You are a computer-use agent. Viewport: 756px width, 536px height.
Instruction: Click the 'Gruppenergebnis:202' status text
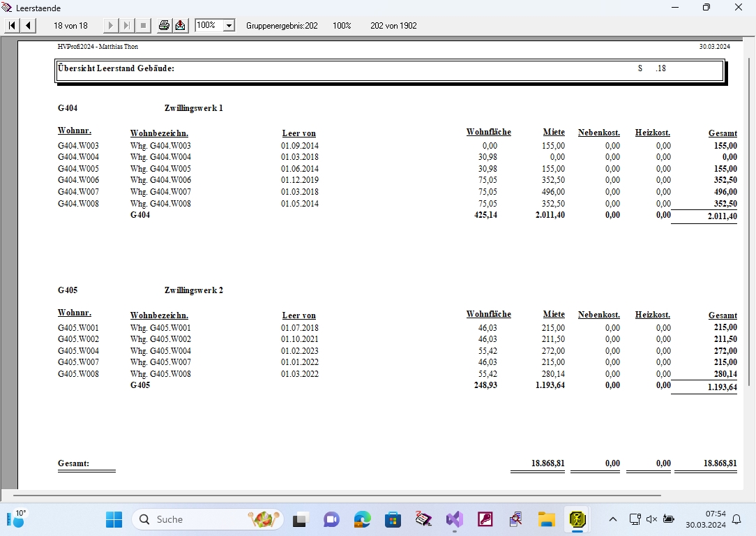(x=282, y=26)
